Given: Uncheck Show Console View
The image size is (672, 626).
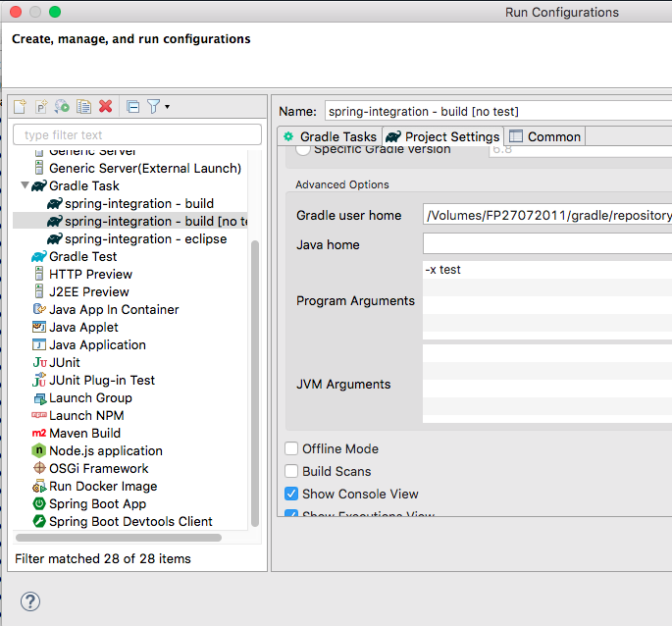Looking at the screenshot, I should point(291,494).
